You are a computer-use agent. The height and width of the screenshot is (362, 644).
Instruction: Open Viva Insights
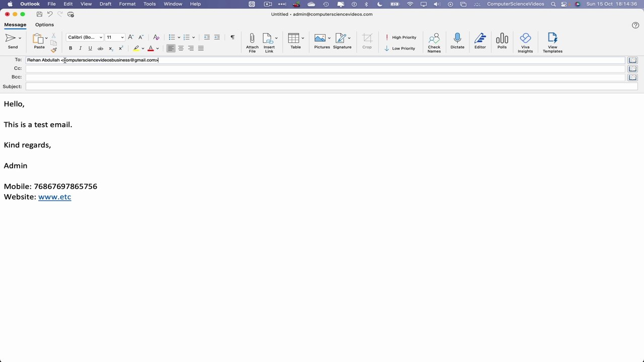point(525,43)
